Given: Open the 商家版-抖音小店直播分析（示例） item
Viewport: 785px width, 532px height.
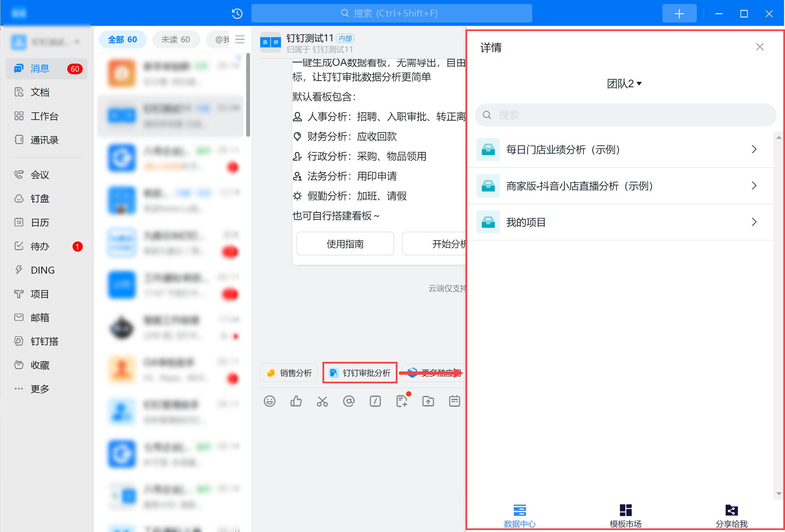Looking at the screenshot, I should (x=620, y=186).
